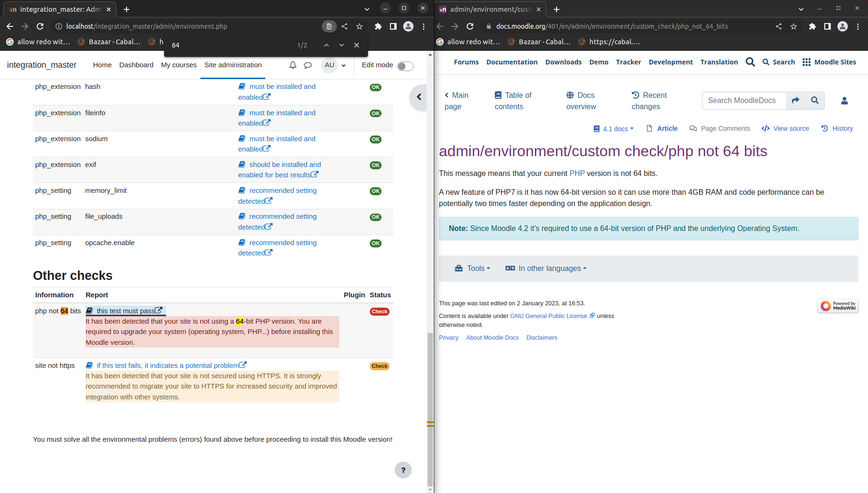Go to Main page in MoodleDocs

pyautogui.click(x=456, y=101)
